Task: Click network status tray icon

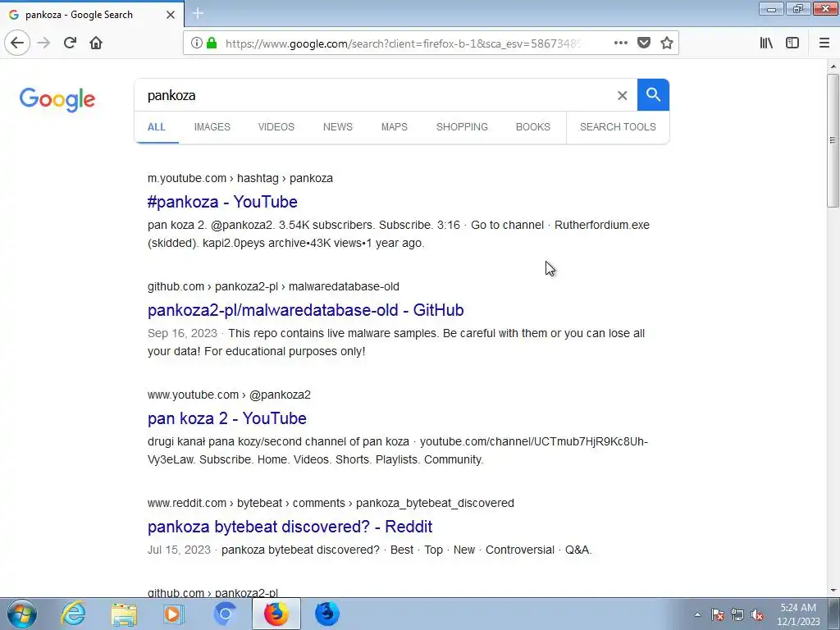Action: 737,614
